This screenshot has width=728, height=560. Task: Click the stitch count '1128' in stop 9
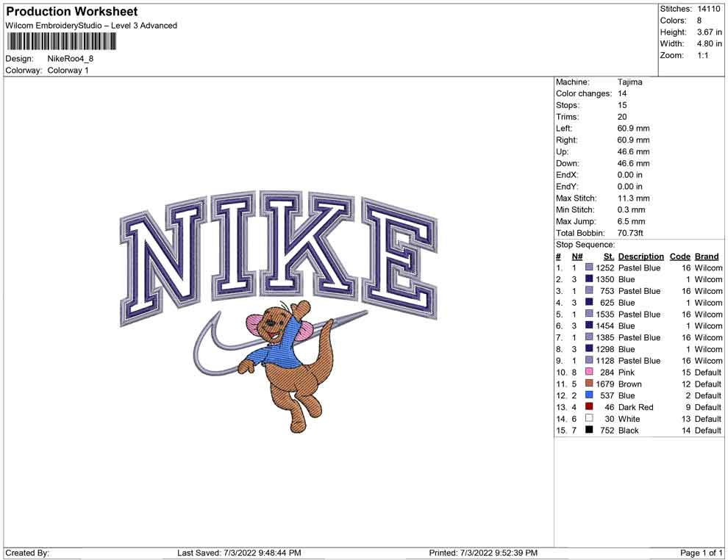coord(605,361)
